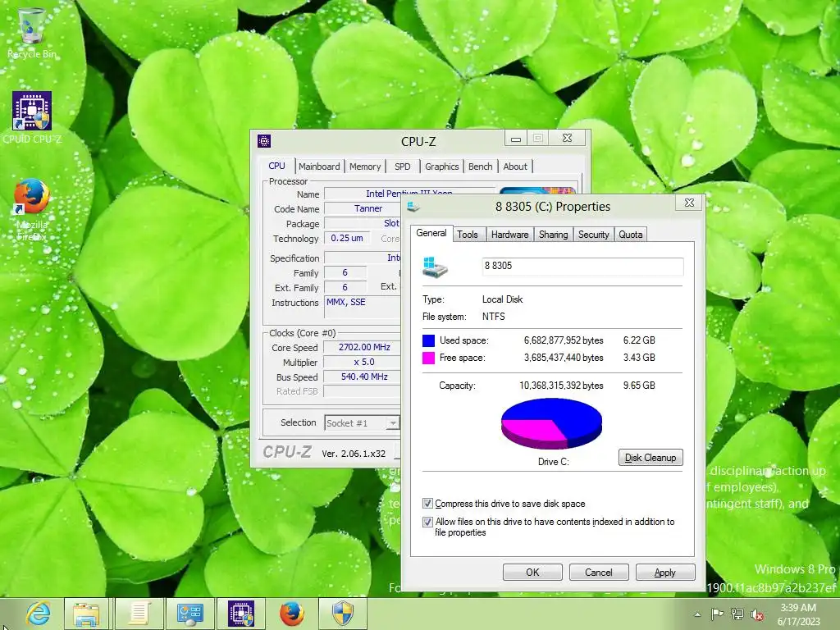Click Apply in drive Properties

pyautogui.click(x=664, y=572)
